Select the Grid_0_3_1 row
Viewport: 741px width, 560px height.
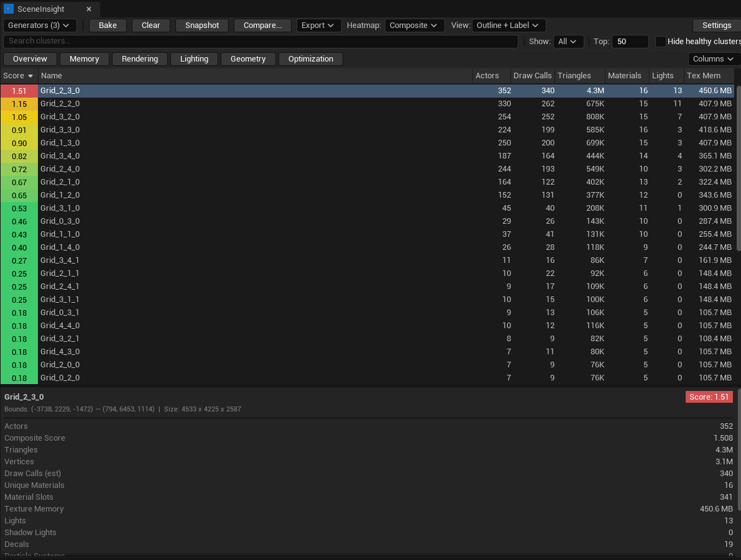(x=367, y=313)
